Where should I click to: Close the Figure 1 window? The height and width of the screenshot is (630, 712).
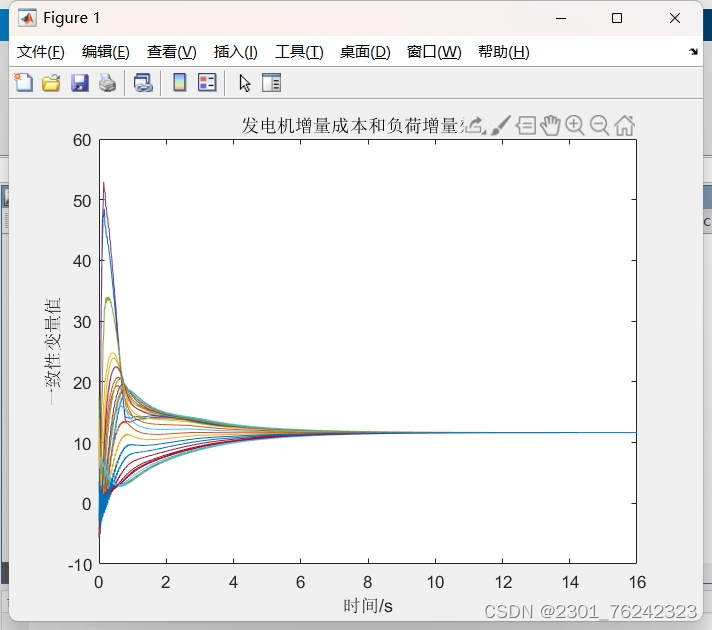675,18
